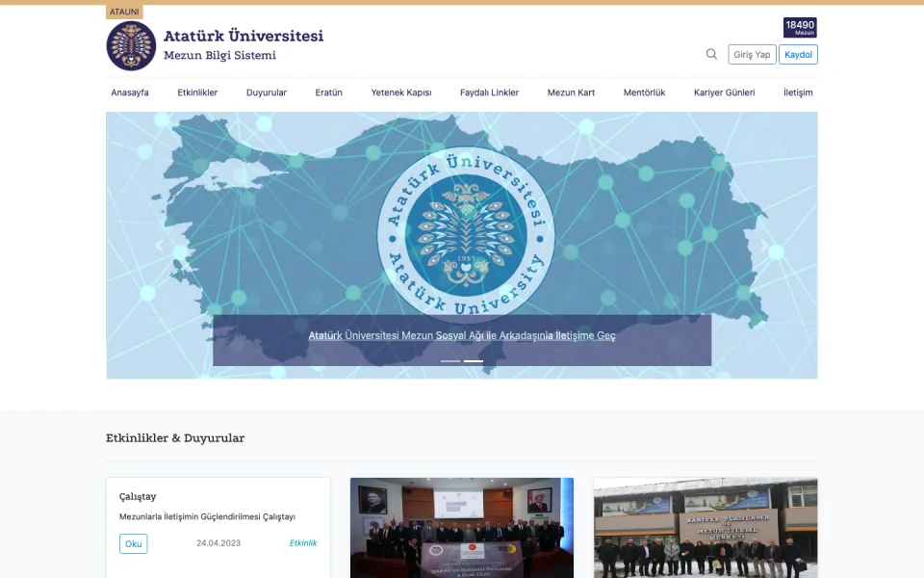Click the Mezun Bilgi Sistemi subtitle
The height and width of the screenshot is (578, 924).
pyautogui.click(x=219, y=56)
